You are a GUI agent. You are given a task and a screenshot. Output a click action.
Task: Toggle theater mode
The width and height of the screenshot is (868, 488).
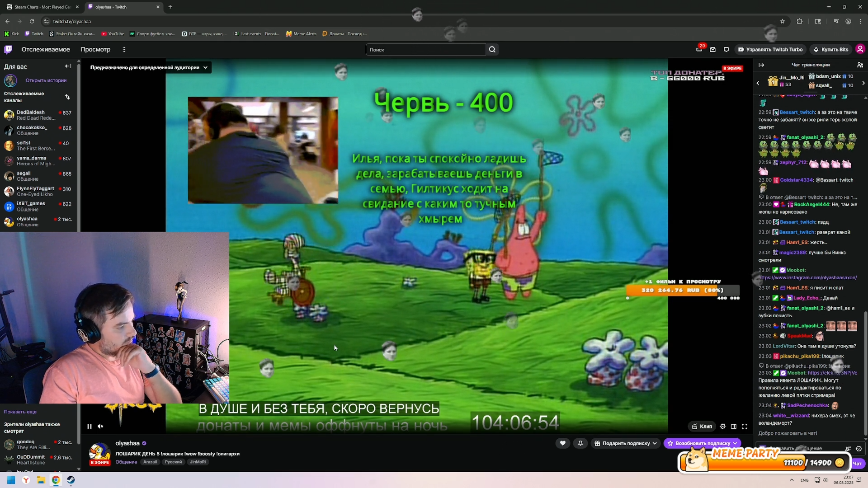click(734, 426)
